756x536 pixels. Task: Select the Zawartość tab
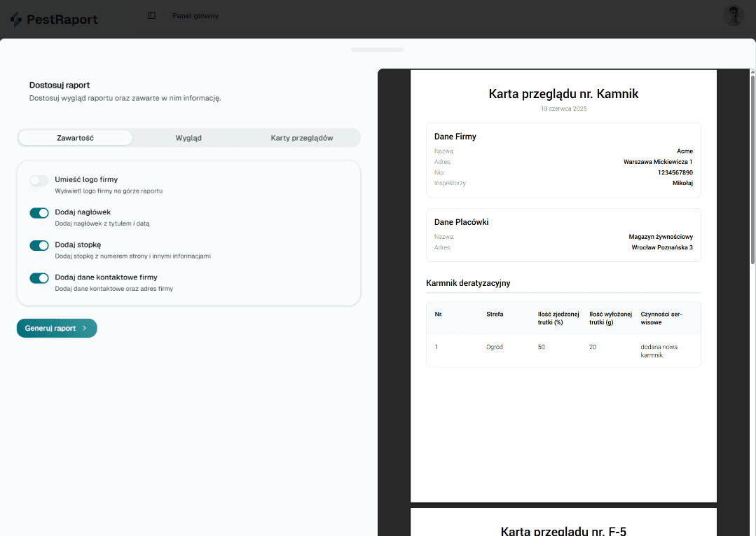pos(75,138)
